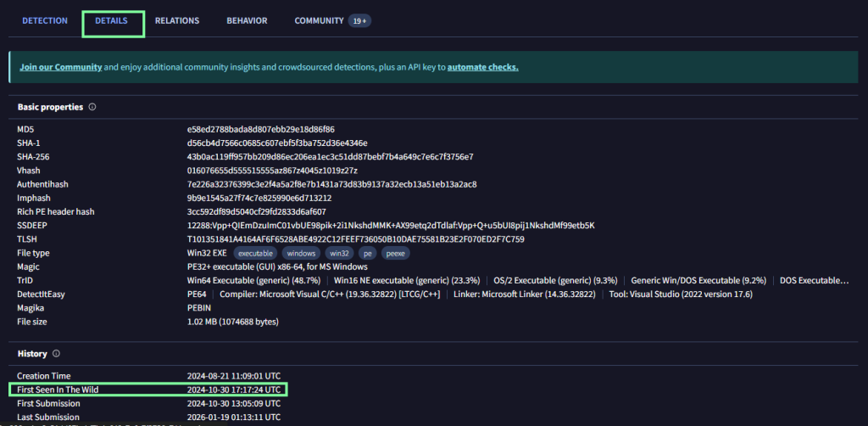Open the Detection tab

(x=45, y=20)
